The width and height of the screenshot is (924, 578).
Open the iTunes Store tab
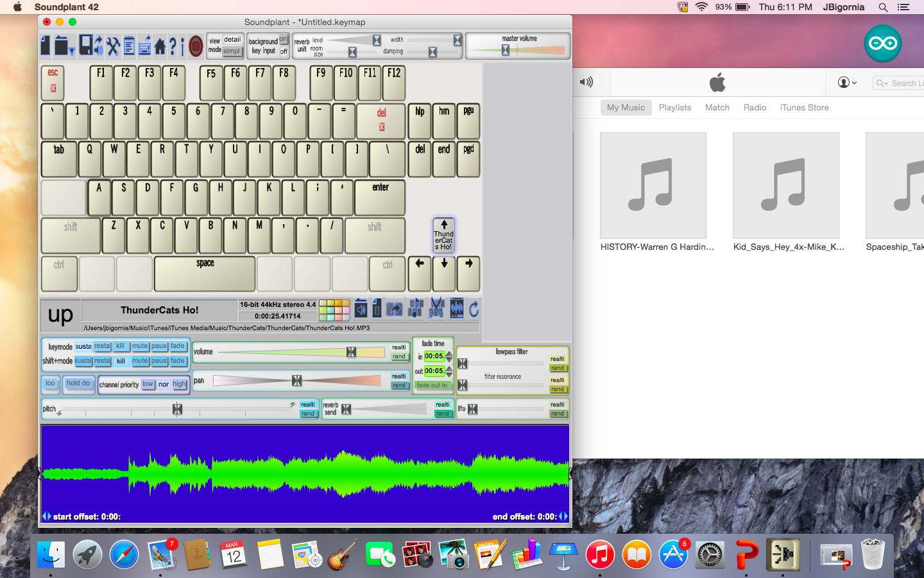click(x=804, y=107)
